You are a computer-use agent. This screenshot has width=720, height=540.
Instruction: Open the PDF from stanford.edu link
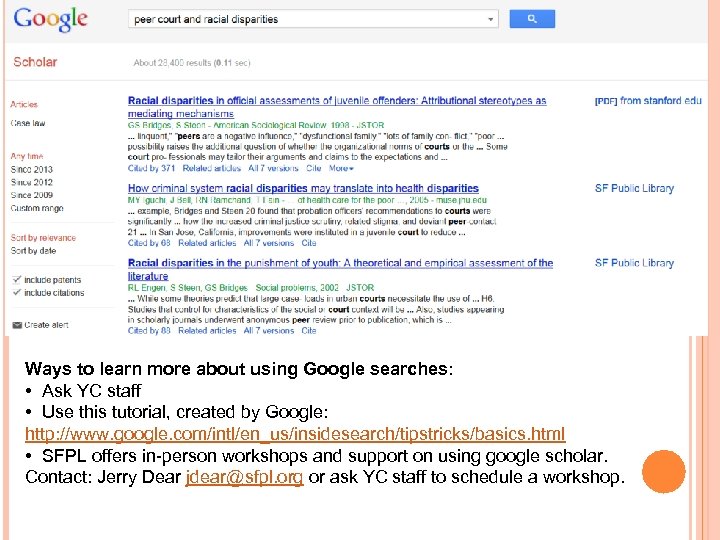(648, 101)
